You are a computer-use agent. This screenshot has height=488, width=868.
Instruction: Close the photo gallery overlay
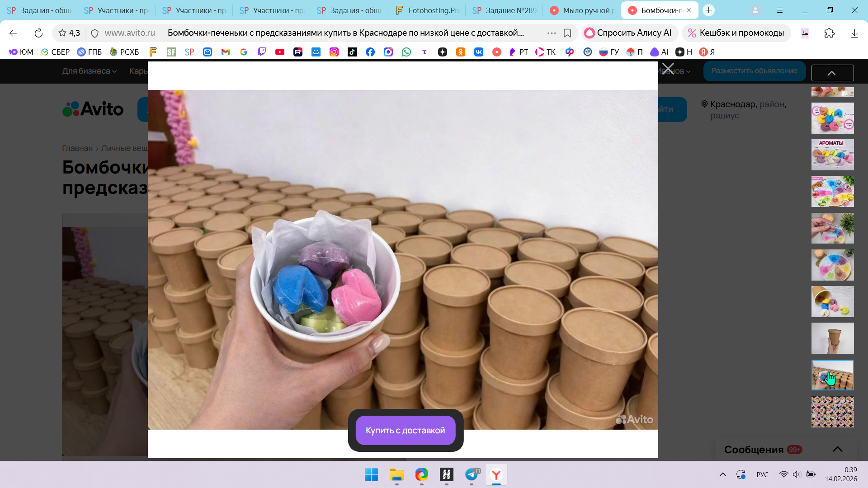tap(668, 69)
